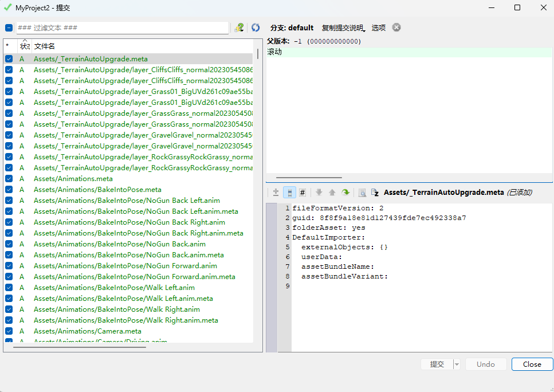The width and height of the screenshot is (554, 392).
Task: Select NoGun Back Left.anim.meta row
Action: tap(128, 211)
